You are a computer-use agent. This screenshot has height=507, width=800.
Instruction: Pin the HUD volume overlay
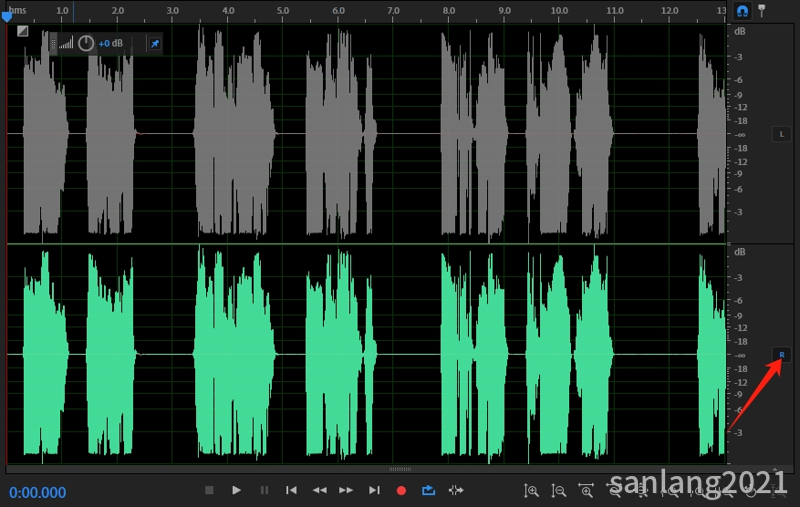(x=154, y=43)
